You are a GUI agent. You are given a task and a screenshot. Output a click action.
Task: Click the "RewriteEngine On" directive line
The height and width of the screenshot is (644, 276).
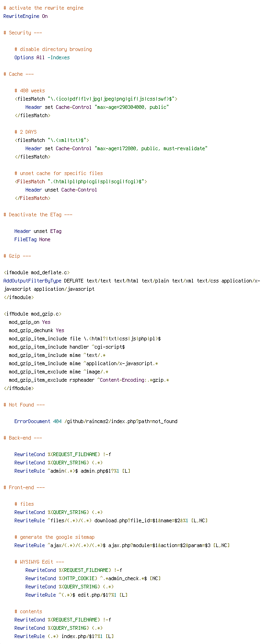pyautogui.click(x=25, y=16)
